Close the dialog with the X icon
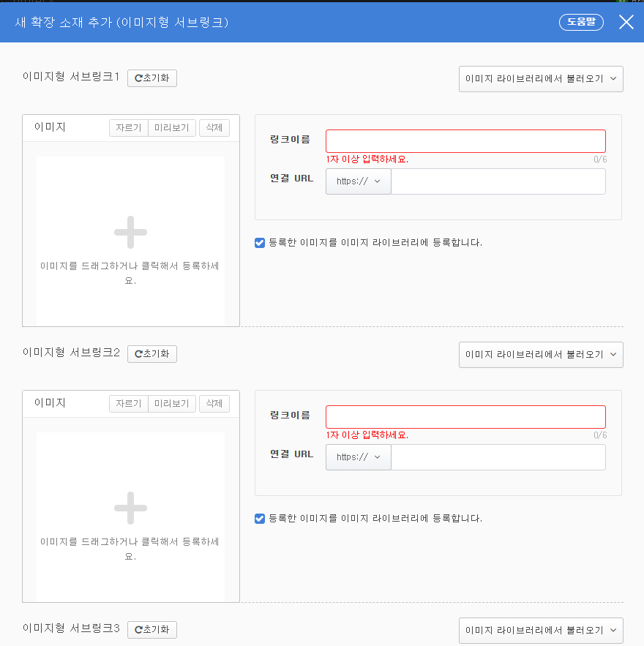This screenshot has width=644, height=646. point(626,22)
